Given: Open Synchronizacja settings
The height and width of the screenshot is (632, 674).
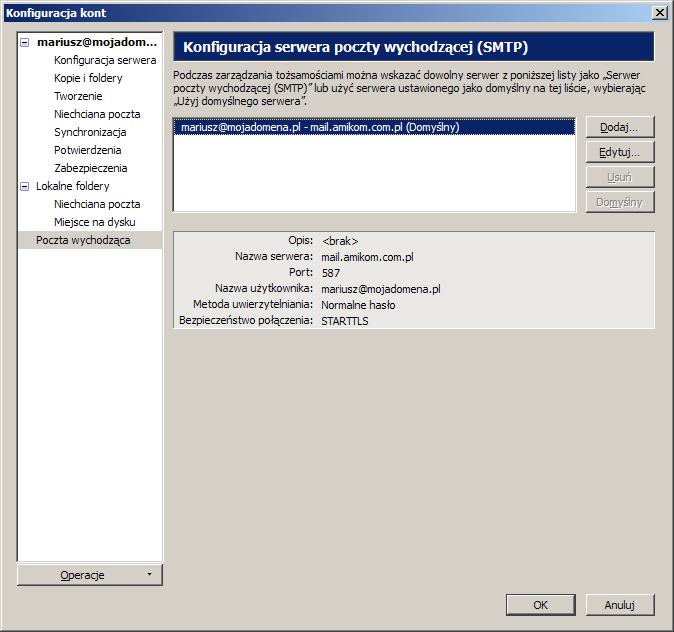Looking at the screenshot, I should pos(90,132).
